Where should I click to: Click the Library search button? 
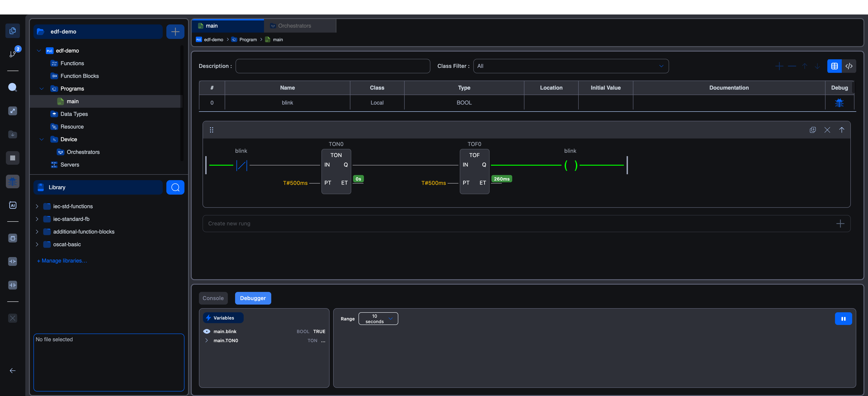point(175,187)
